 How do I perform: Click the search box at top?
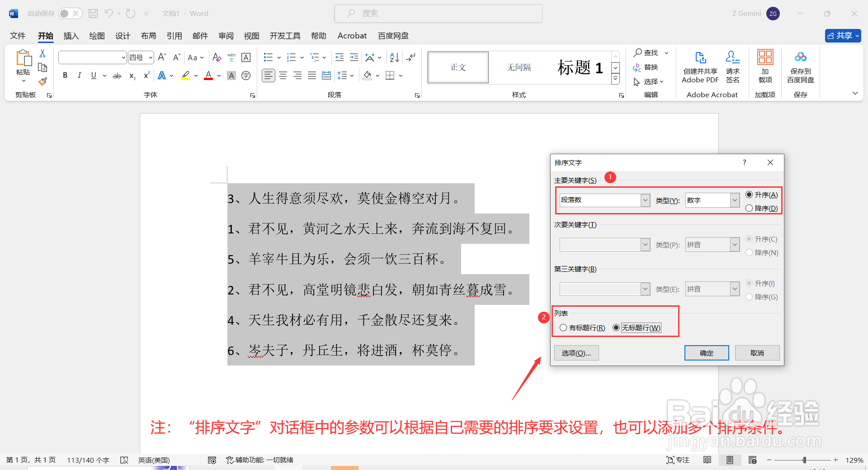(x=438, y=13)
